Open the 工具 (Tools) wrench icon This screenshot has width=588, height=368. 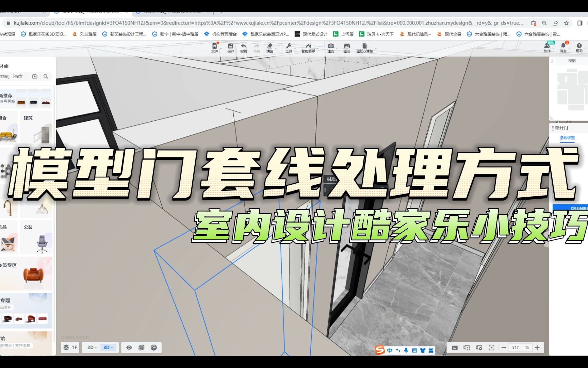289,48
